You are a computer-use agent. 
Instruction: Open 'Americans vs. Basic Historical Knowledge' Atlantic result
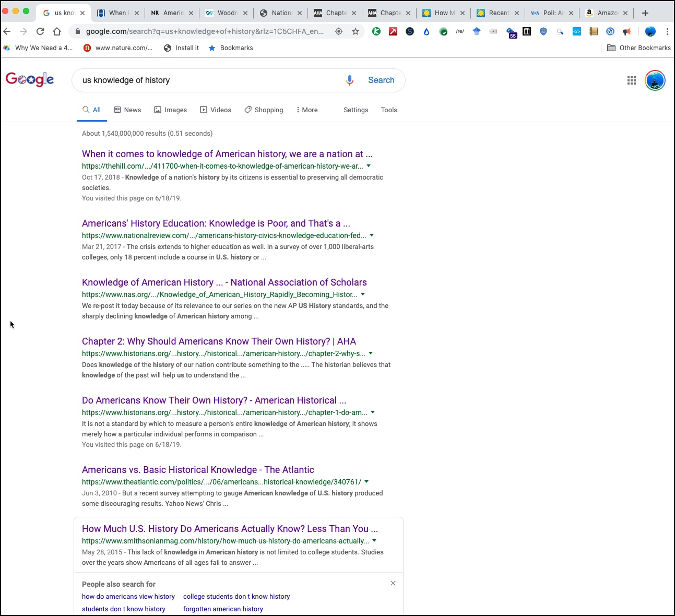click(198, 470)
